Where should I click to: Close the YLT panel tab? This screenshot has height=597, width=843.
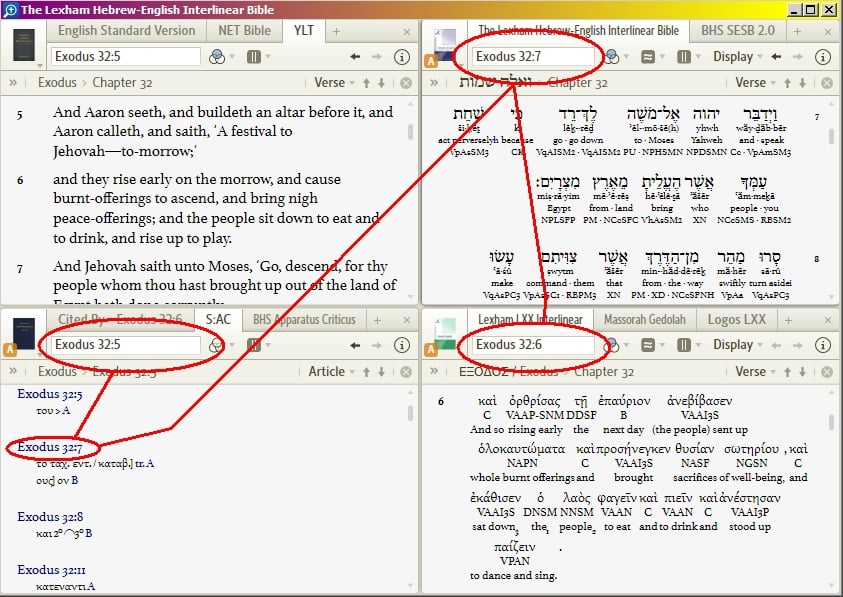pos(407,32)
